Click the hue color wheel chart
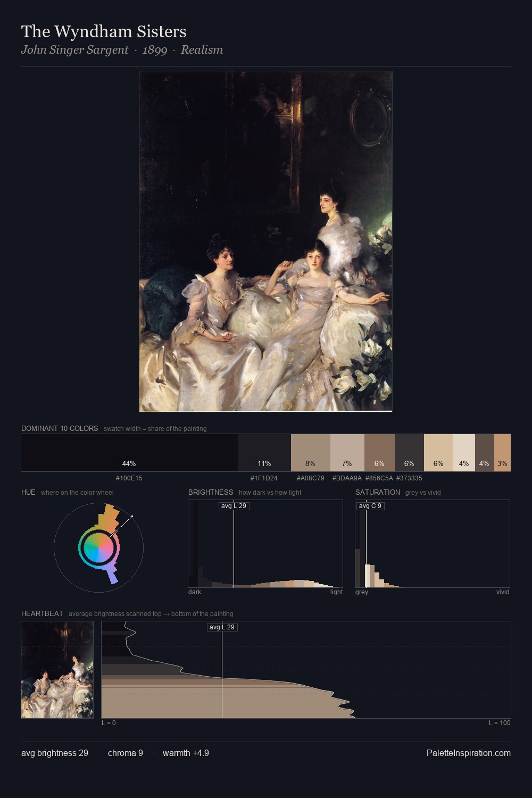The image size is (532, 798). pos(98,547)
